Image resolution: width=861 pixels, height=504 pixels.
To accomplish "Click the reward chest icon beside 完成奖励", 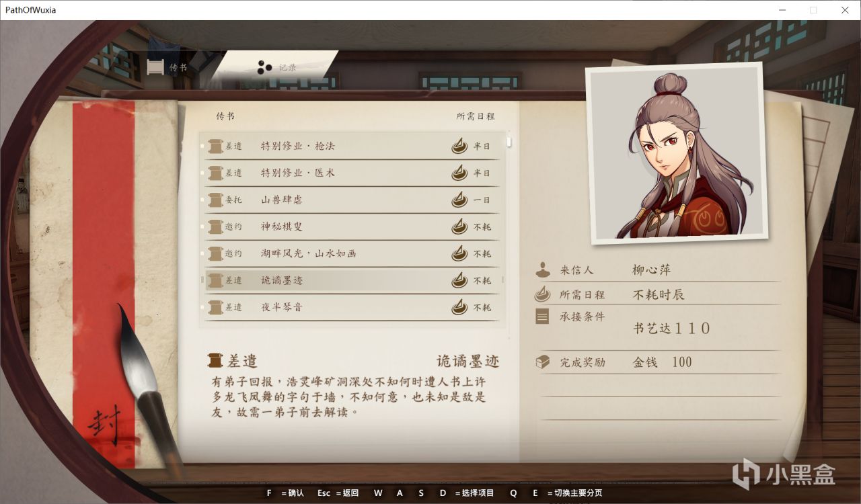I will point(542,362).
